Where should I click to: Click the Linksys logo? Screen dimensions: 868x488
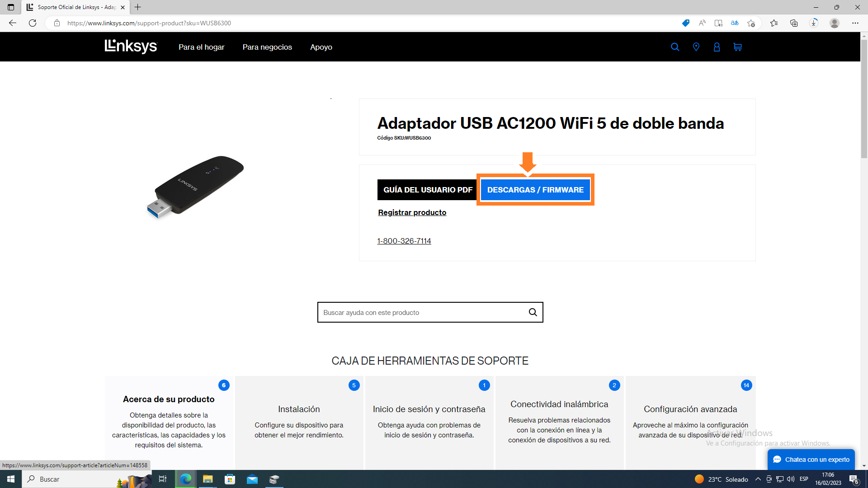[x=131, y=47]
